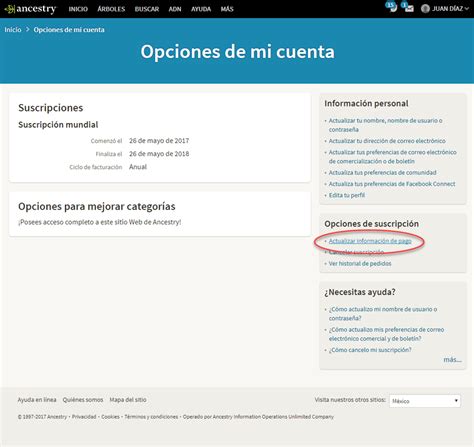
Task: Click the end date 26 de mayo de 2018
Action: click(x=159, y=154)
